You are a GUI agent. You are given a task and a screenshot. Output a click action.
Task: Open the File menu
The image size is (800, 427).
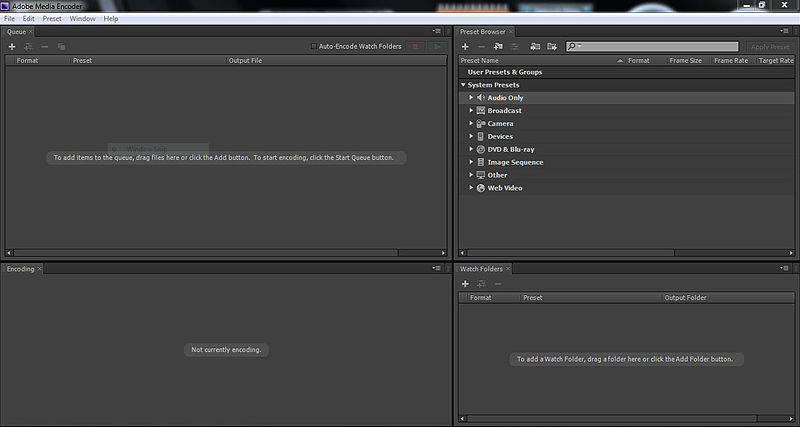click(9, 18)
